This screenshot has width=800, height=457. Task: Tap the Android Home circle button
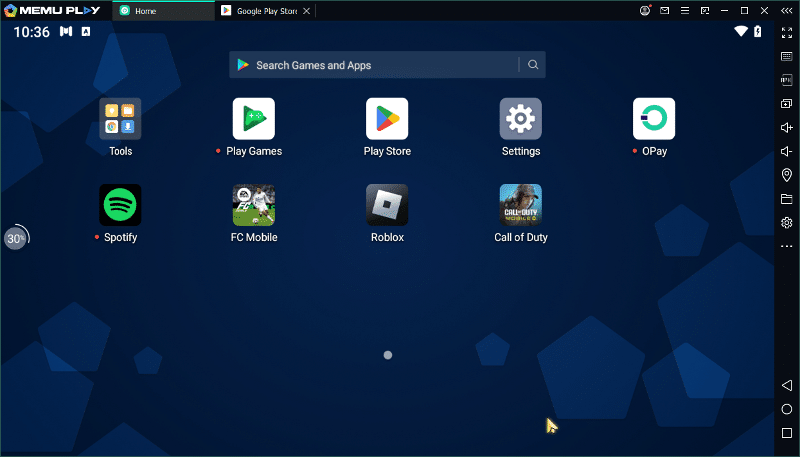point(787,409)
